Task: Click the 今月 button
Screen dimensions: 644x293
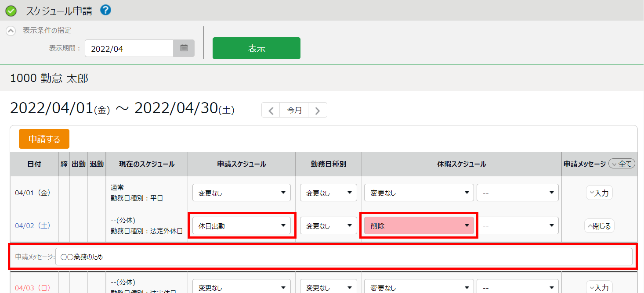Action: click(x=294, y=111)
